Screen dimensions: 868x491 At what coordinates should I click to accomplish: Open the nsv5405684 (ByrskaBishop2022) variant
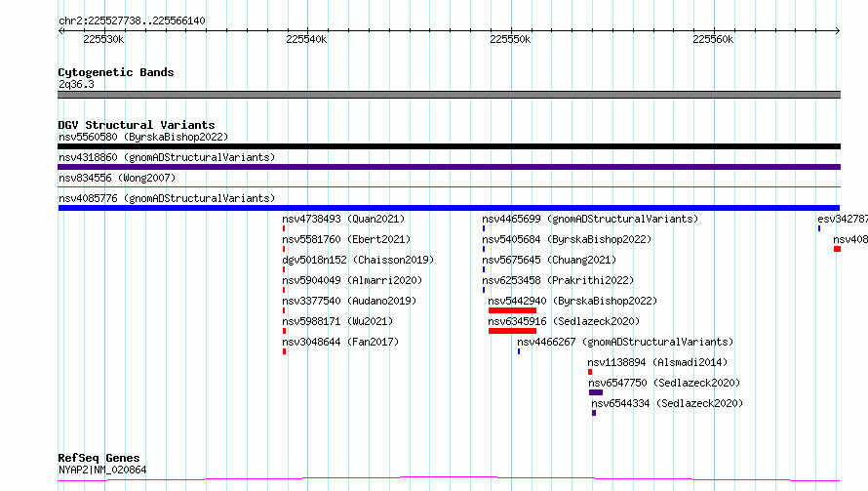(x=567, y=239)
